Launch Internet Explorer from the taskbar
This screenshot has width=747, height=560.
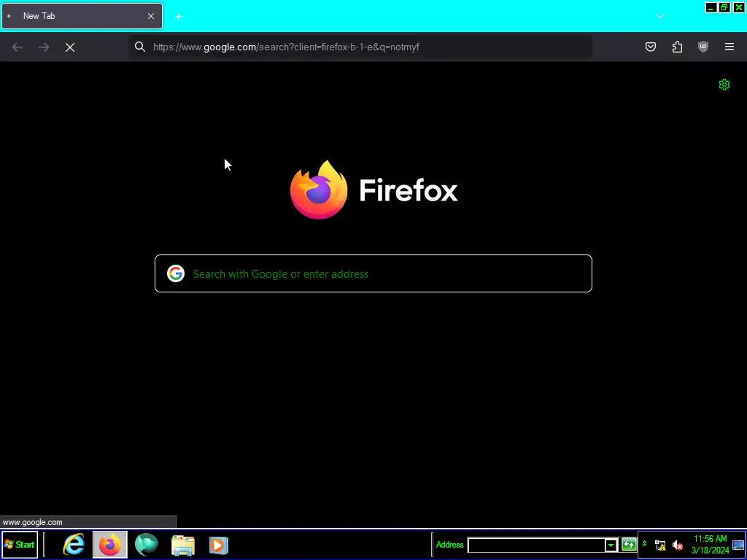click(74, 545)
